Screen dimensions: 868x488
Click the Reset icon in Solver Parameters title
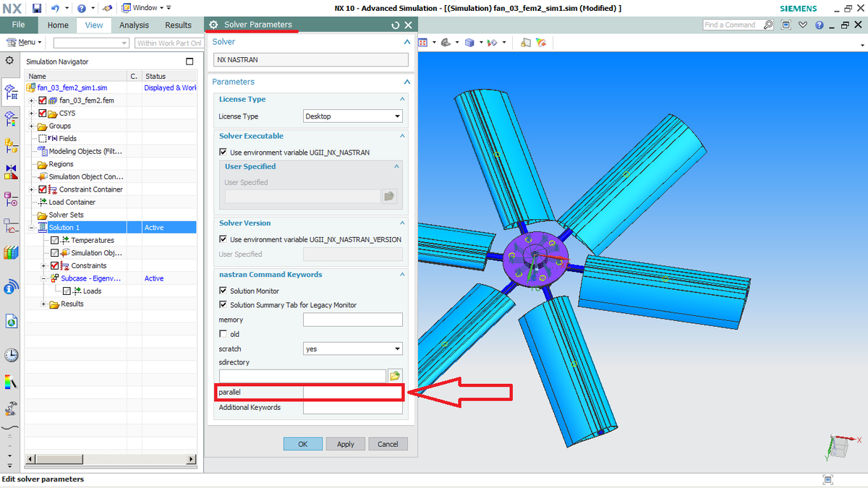tap(395, 25)
